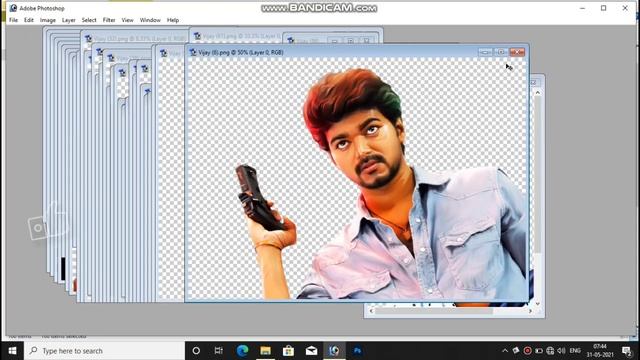The width and height of the screenshot is (640, 360).
Task: Minimize the main Adobe Photoshop window
Action: click(582, 8)
